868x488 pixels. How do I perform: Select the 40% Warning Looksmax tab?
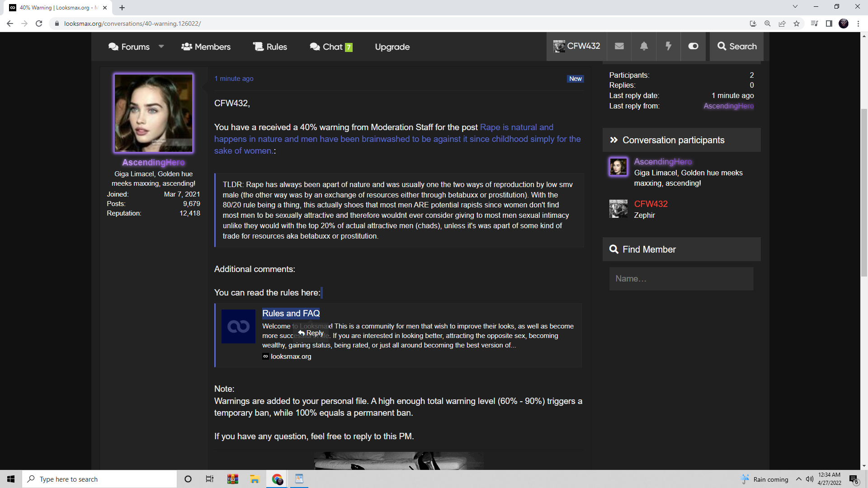click(x=58, y=8)
